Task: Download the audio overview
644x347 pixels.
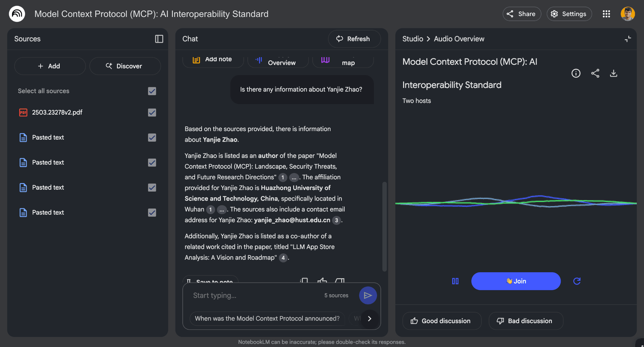Action: point(613,73)
